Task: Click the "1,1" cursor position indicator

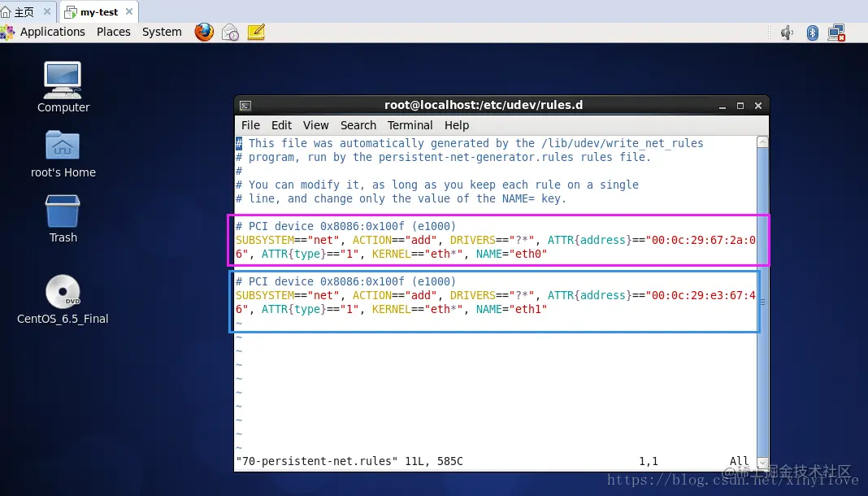Action: pos(649,461)
